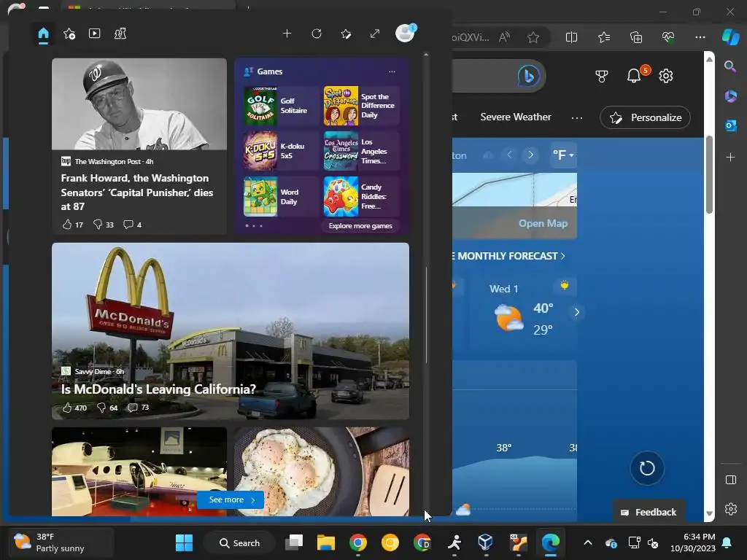Advance the daily forecast with the right chevron
This screenshot has height=560, width=747.
pyautogui.click(x=576, y=312)
